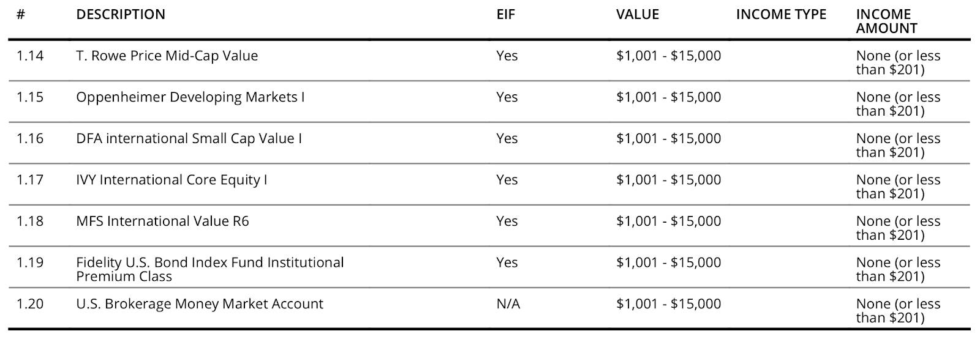The height and width of the screenshot is (342, 980).
Task: Click the # column header
Action: [21, 15]
